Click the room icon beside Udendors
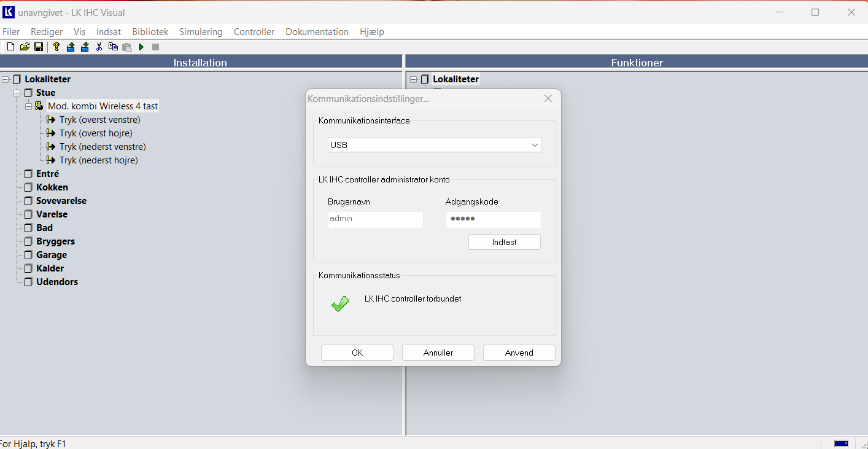This screenshot has height=449, width=868. coord(28,282)
